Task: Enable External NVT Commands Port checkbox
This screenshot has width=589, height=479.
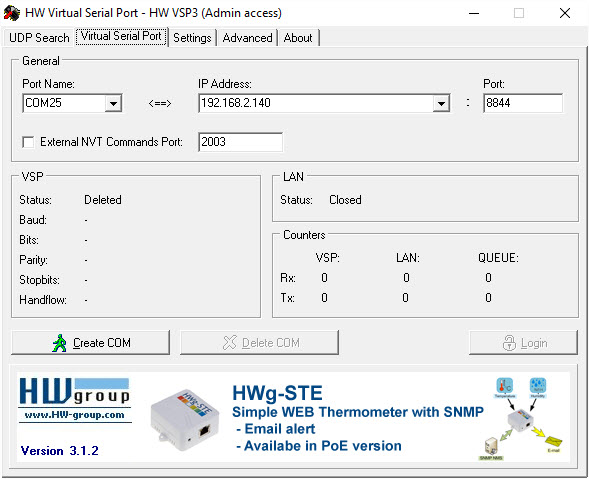Action: pyautogui.click(x=28, y=142)
